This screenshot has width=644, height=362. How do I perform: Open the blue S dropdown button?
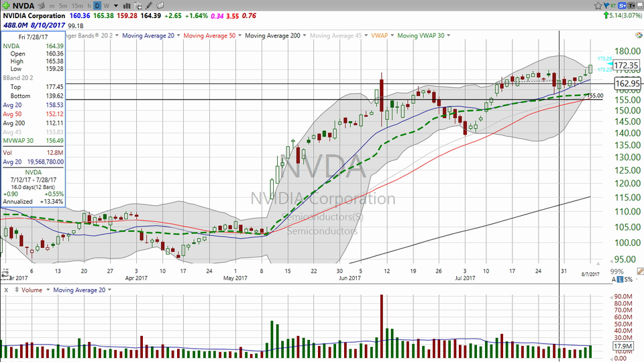click(x=623, y=6)
